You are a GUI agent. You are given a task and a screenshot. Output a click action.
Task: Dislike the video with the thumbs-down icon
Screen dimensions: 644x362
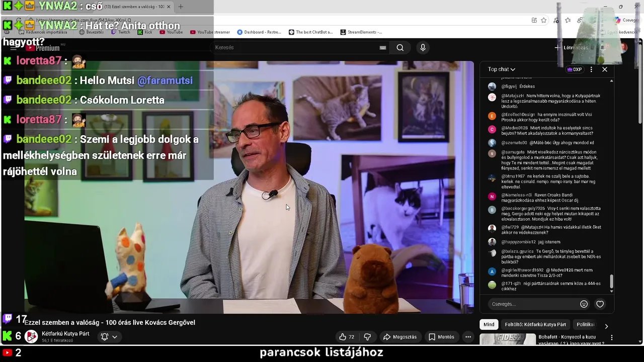point(367,337)
